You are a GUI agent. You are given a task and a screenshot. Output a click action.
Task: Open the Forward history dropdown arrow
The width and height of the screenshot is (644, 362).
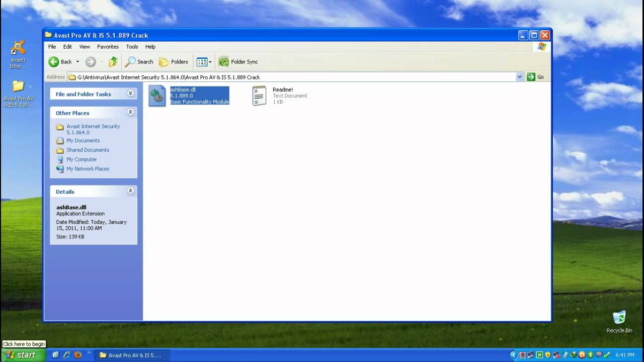tap(101, 62)
